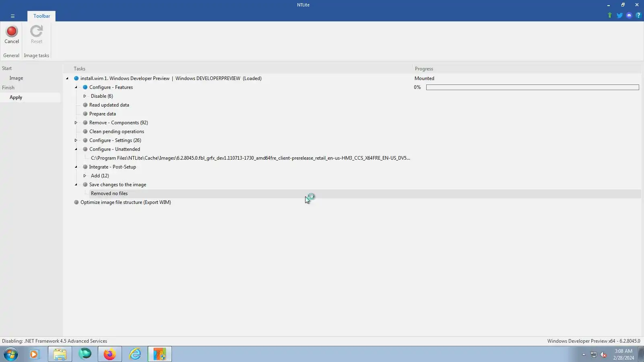Expand the Disable (6) node
Screen dimensions: 644x362
coord(85,96)
